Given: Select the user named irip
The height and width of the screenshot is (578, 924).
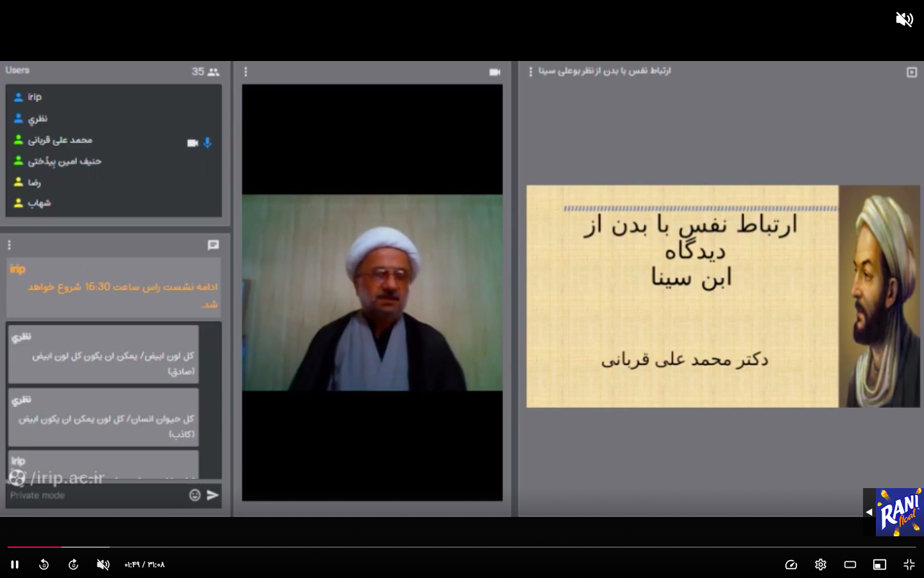Looking at the screenshot, I should (35, 97).
